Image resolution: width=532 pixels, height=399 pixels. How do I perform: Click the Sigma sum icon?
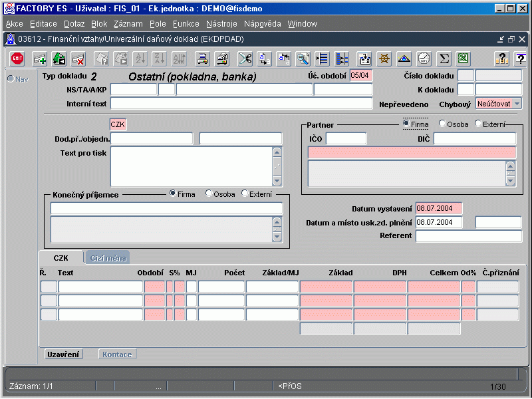(444, 59)
